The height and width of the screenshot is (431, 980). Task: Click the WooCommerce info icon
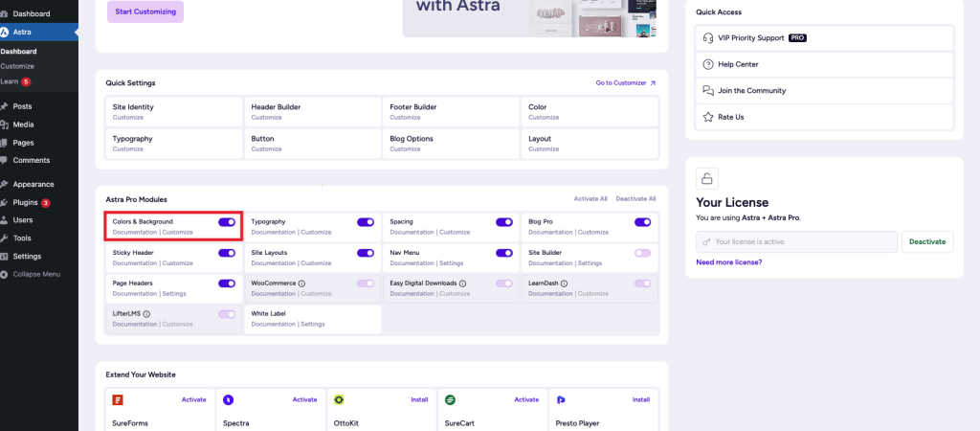click(301, 284)
